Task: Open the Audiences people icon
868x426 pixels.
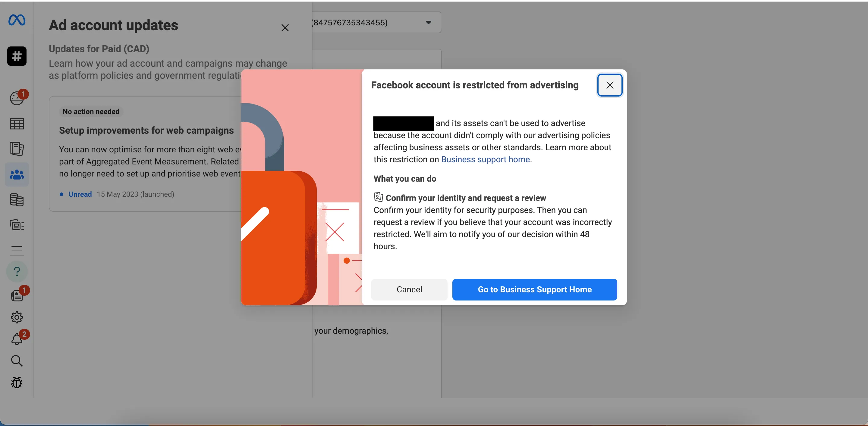Action: [x=17, y=174]
